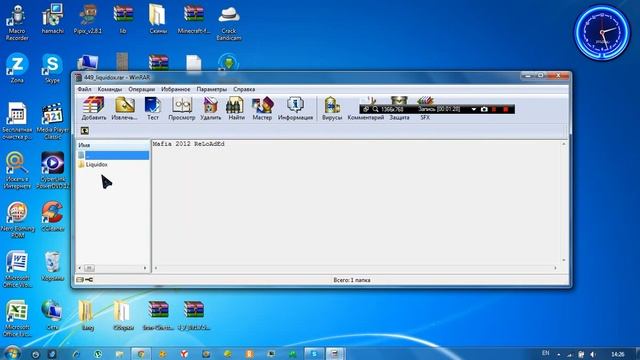The height and width of the screenshot is (360, 640).
Task: Launch the Мастер (Wizard) tool
Action: tap(262, 109)
